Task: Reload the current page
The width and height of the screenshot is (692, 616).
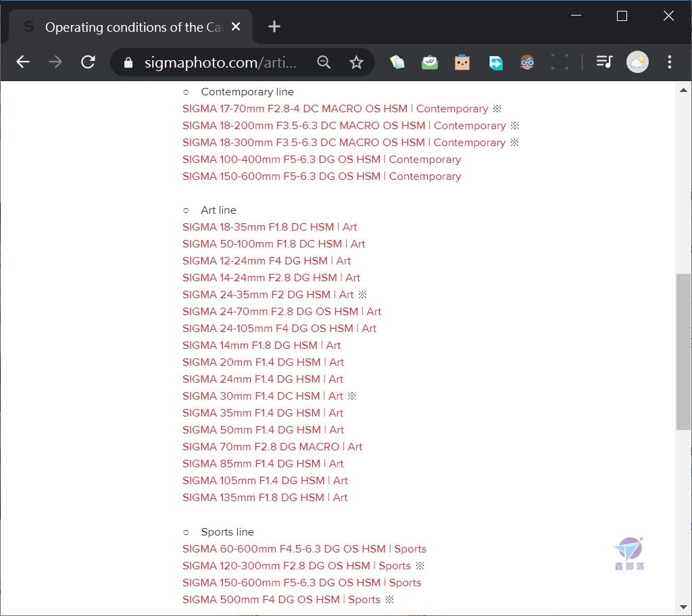Action: click(x=89, y=62)
